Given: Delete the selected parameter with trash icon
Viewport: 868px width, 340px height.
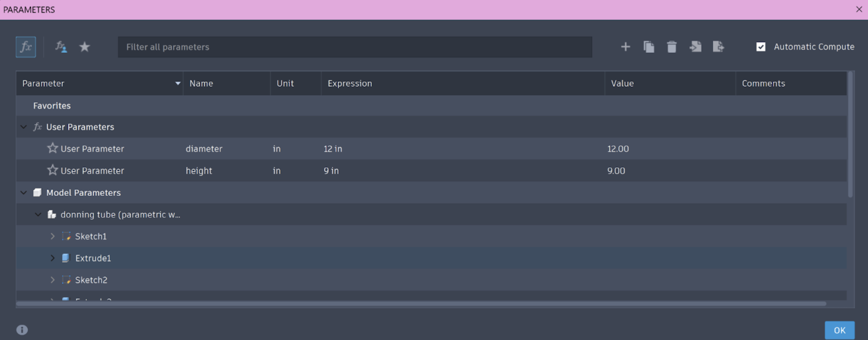Looking at the screenshot, I should [x=672, y=47].
